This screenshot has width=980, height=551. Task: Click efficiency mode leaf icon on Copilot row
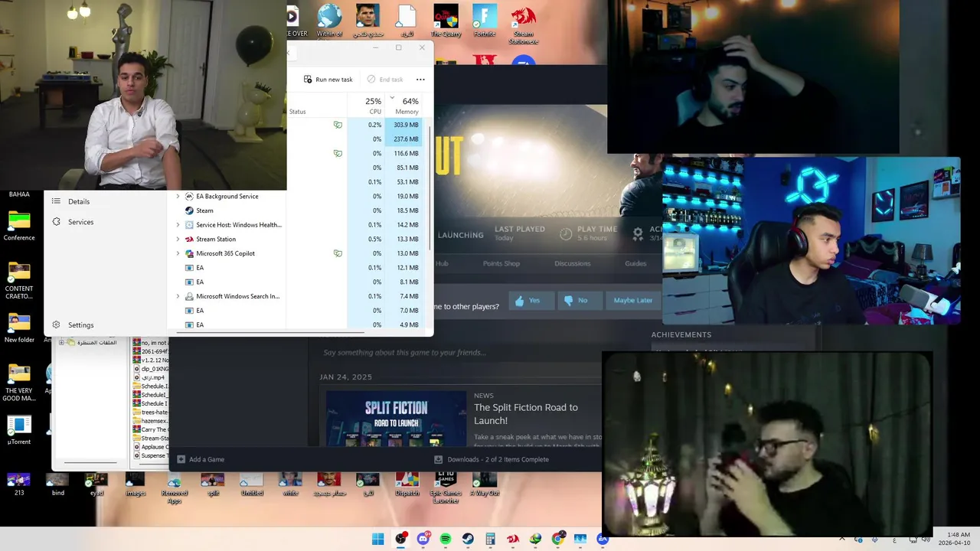tap(338, 253)
